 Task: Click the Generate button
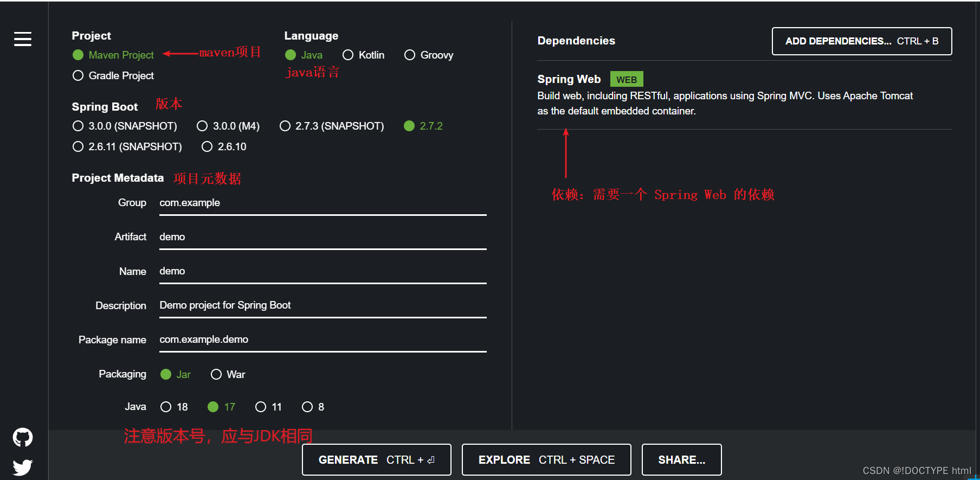pyautogui.click(x=377, y=460)
